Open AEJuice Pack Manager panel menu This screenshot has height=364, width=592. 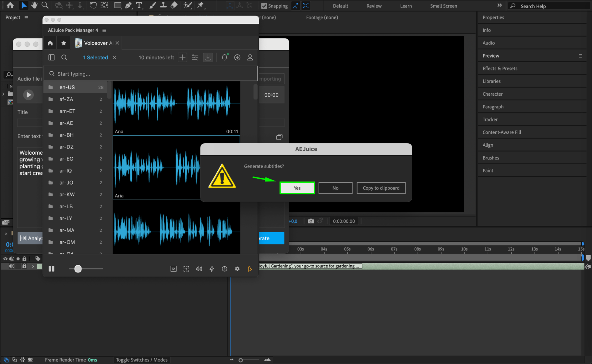(x=104, y=30)
